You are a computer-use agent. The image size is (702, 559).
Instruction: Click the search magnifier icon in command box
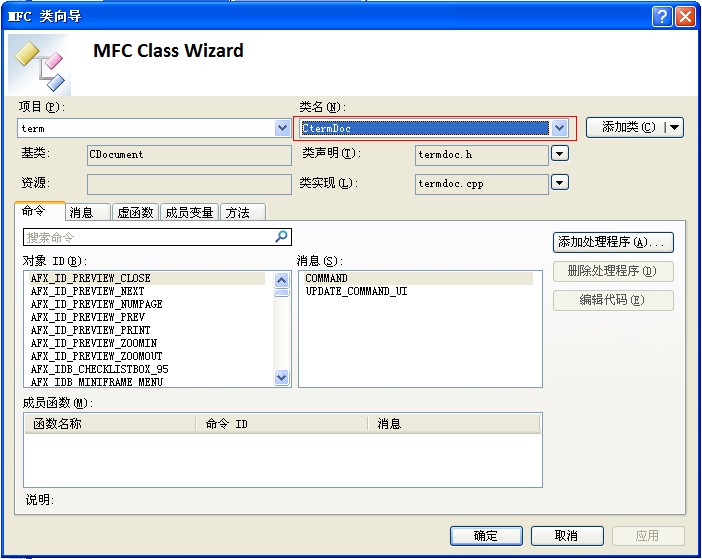pos(281,236)
